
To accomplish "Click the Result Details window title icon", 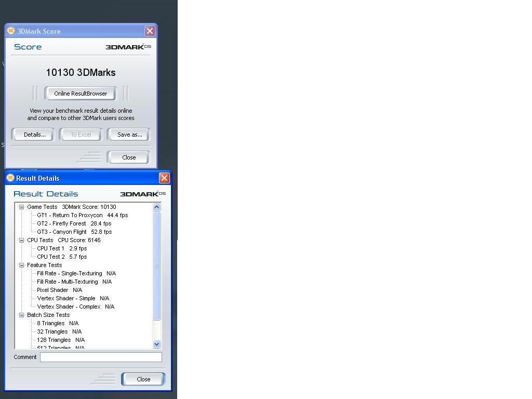I will point(10,178).
